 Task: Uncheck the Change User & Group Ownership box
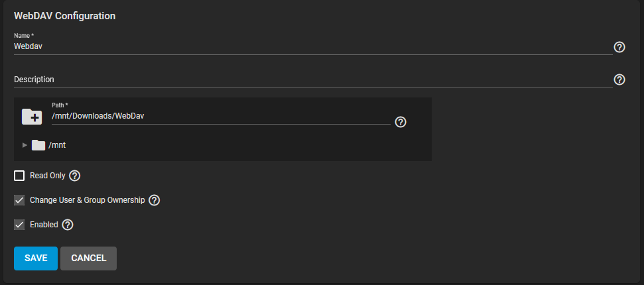pyautogui.click(x=19, y=200)
